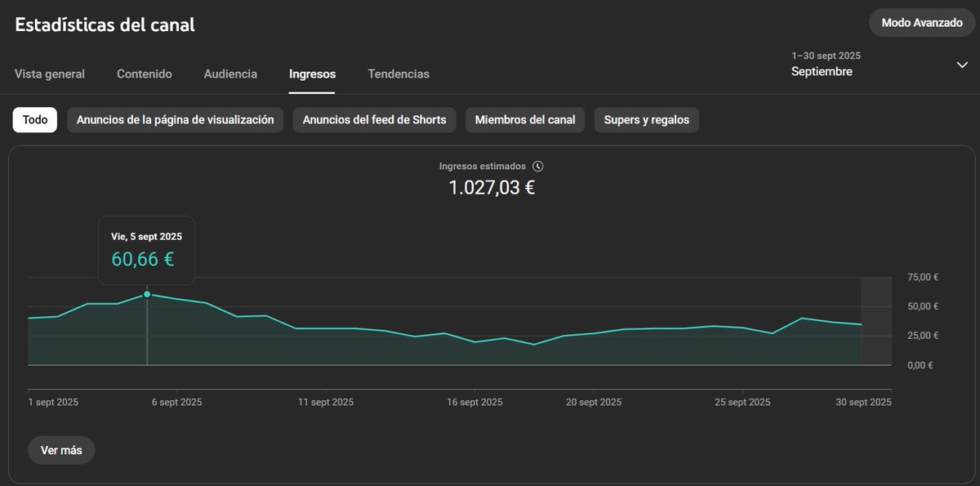The image size is (980, 486).
Task: Click the 50,00 € y-axis label
Action: pyautogui.click(x=923, y=306)
